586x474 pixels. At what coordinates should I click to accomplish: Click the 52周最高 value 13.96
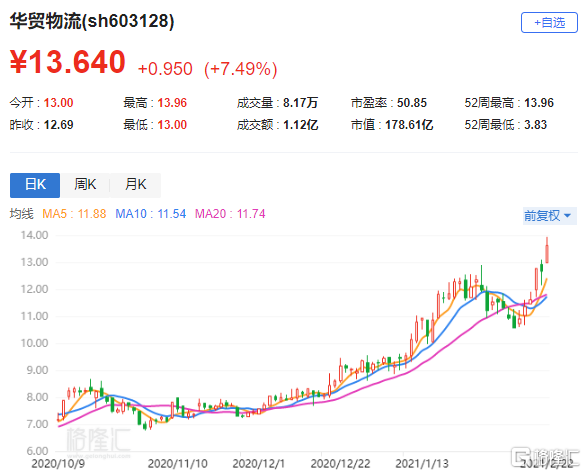[539, 103]
